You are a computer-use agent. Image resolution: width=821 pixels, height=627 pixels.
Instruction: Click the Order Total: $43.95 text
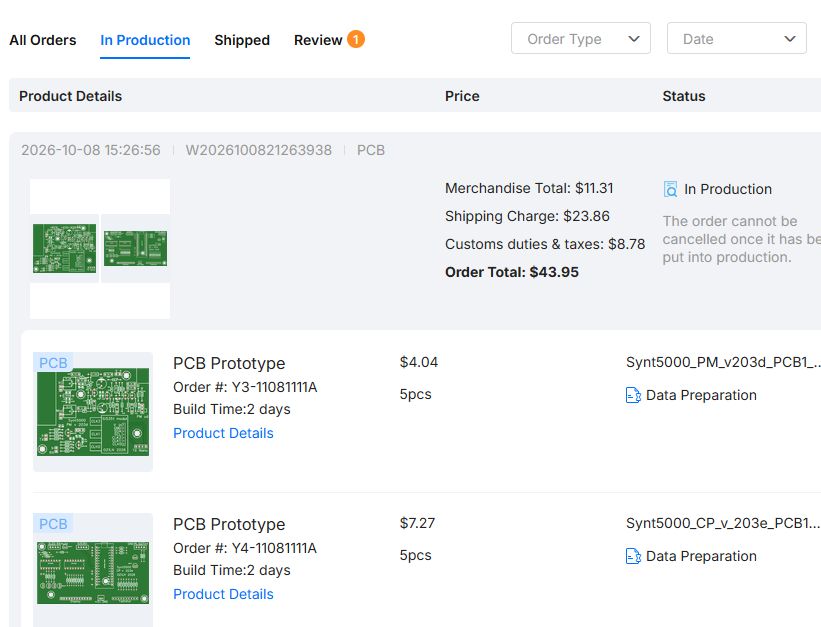coord(512,272)
